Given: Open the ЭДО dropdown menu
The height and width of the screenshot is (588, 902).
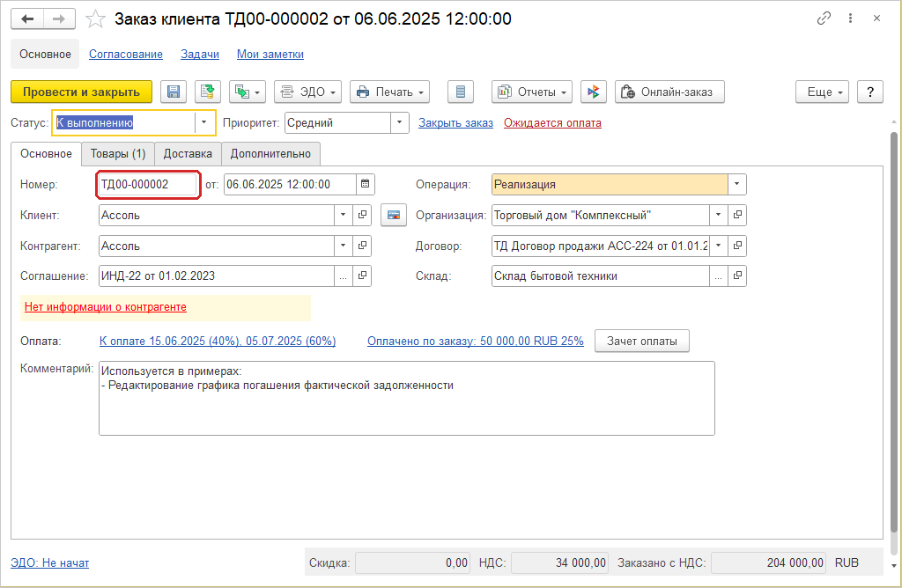Looking at the screenshot, I should (307, 92).
